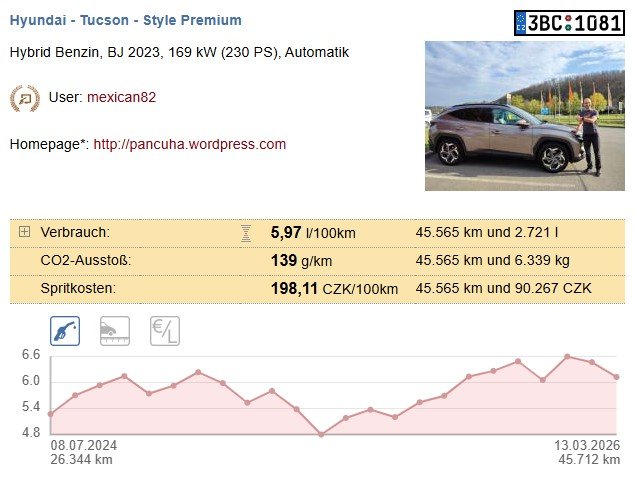Click the 198,11 CZK/100km cost value
635x492 pixels.
334,289
